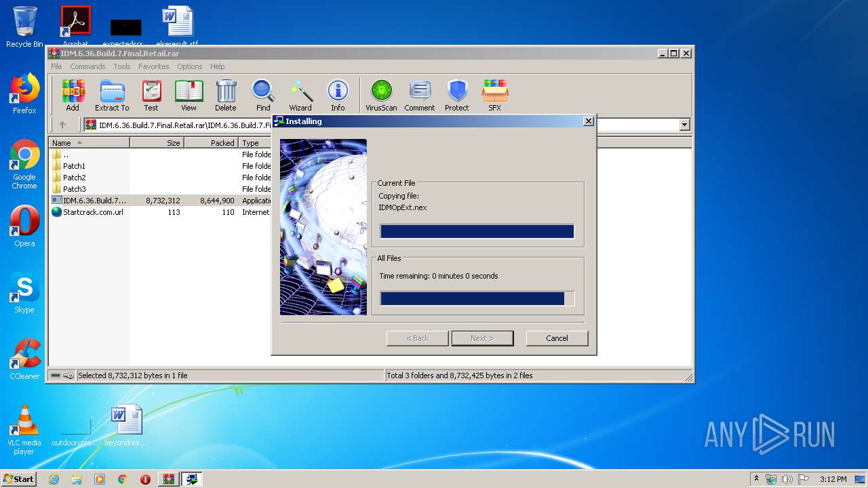Open the File menu in WinRAR
This screenshot has height=488, width=868.
pos(56,66)
